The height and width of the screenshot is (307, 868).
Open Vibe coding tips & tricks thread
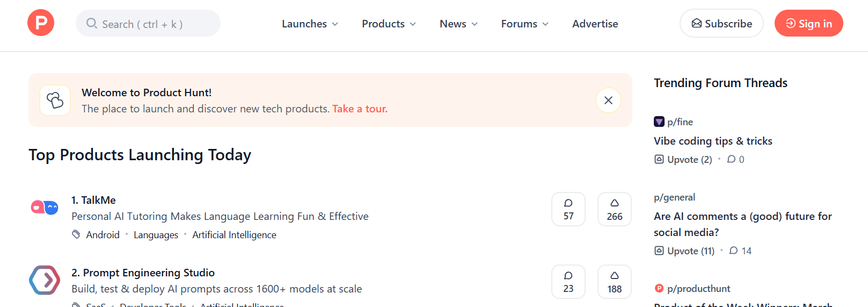tap(713, 141)
